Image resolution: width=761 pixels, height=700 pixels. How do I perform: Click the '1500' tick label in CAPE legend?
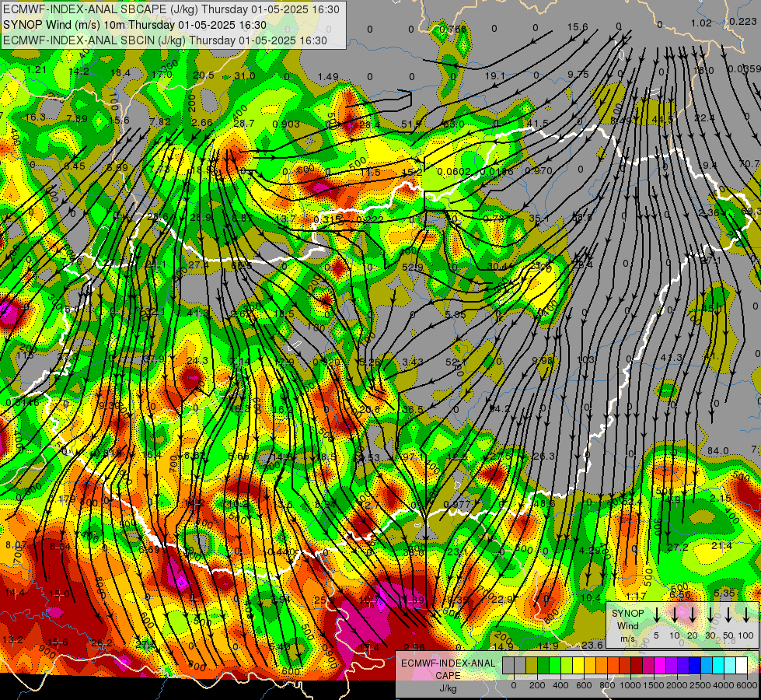(654, 685)
